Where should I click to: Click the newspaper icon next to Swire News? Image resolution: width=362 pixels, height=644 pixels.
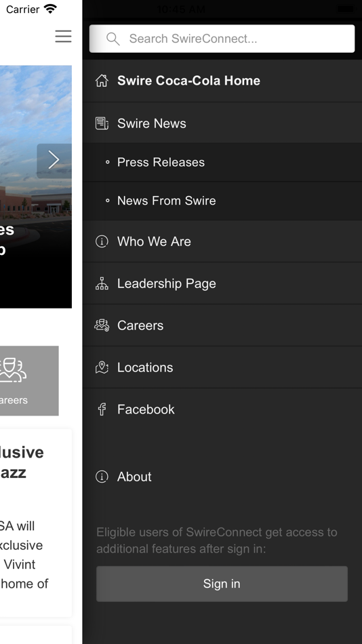point(102,123)
